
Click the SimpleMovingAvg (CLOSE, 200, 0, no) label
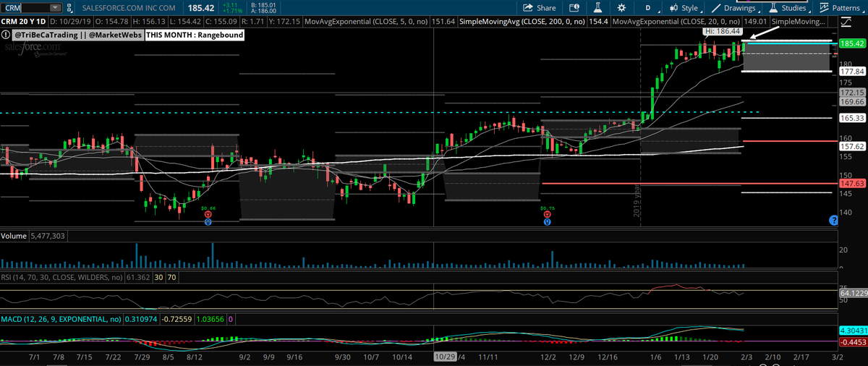coord(521,22)
